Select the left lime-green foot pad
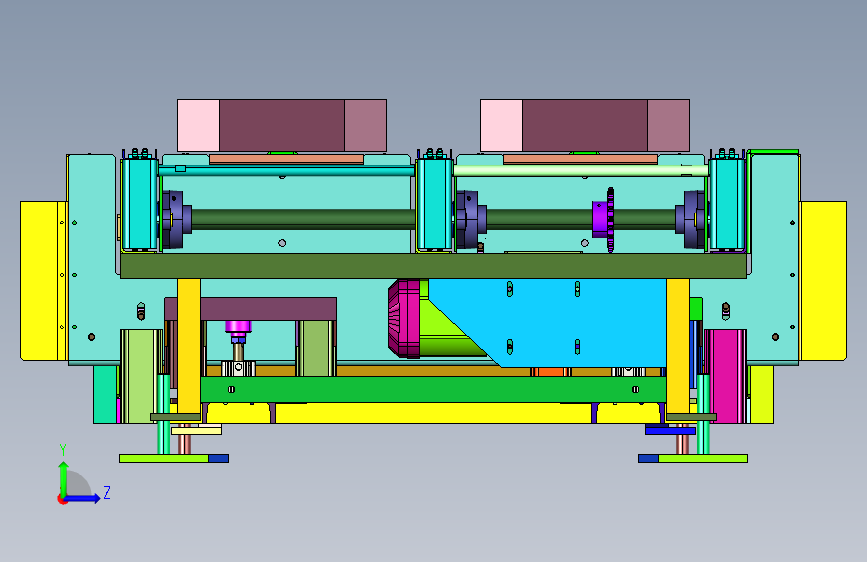The image size is (867, 562). click(x=164, y=459)
